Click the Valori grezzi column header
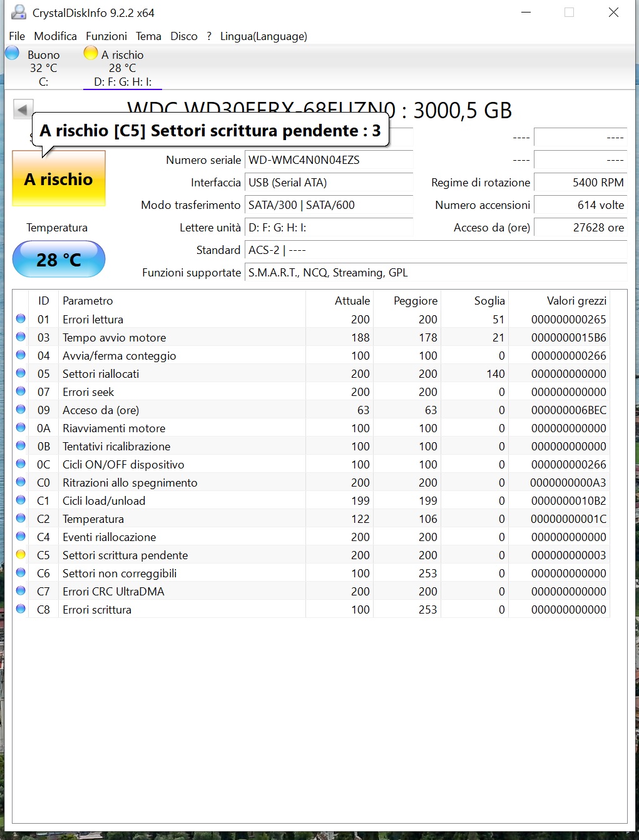The image size is (639, 840). point(576,301)
